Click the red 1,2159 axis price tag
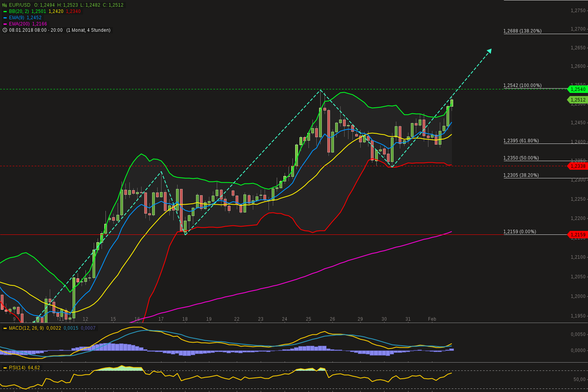Screen dimensions: 588x392 click(577, 235)
